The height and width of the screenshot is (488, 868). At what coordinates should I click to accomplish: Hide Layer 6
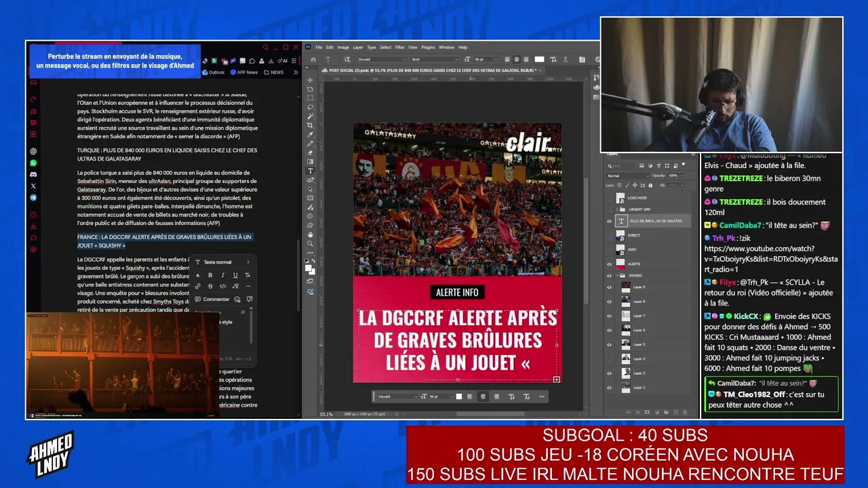[x=609, y=330]
